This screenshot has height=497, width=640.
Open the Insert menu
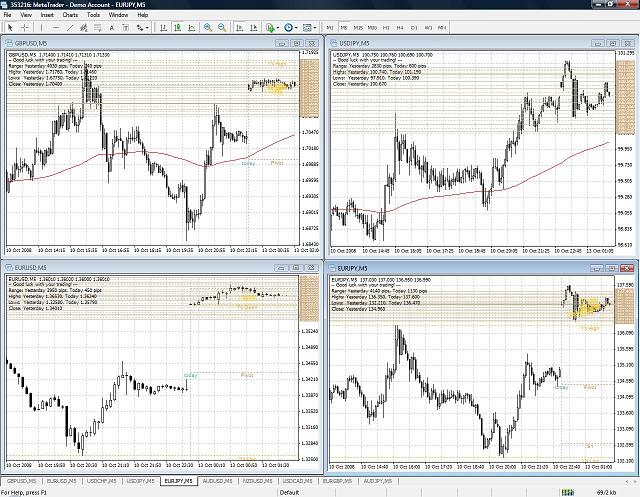point(47,15)
